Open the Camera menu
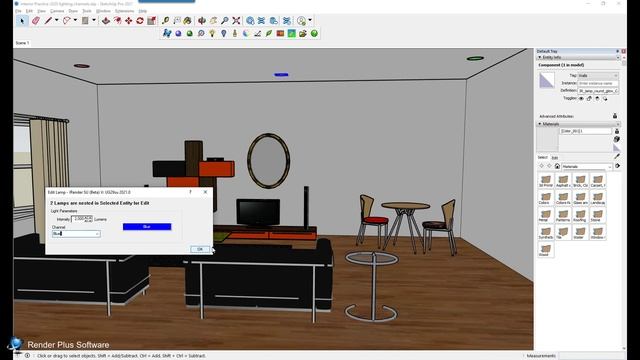Screen dimensions: 640x360 (57, 11)
